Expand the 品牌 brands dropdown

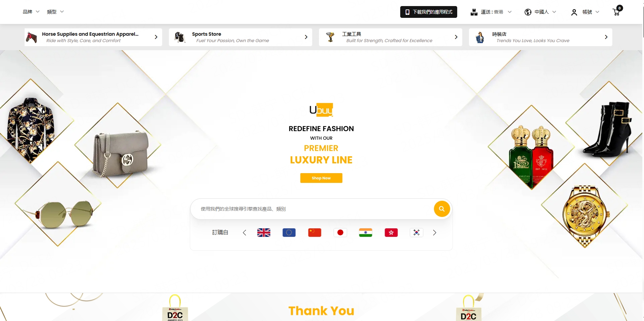click(31, 12)
